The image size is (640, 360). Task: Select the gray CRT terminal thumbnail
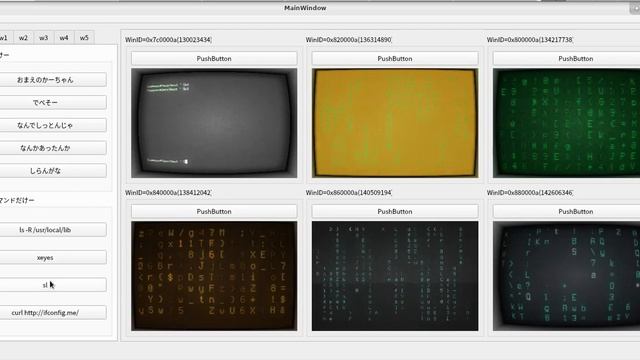tap(214, 123)
